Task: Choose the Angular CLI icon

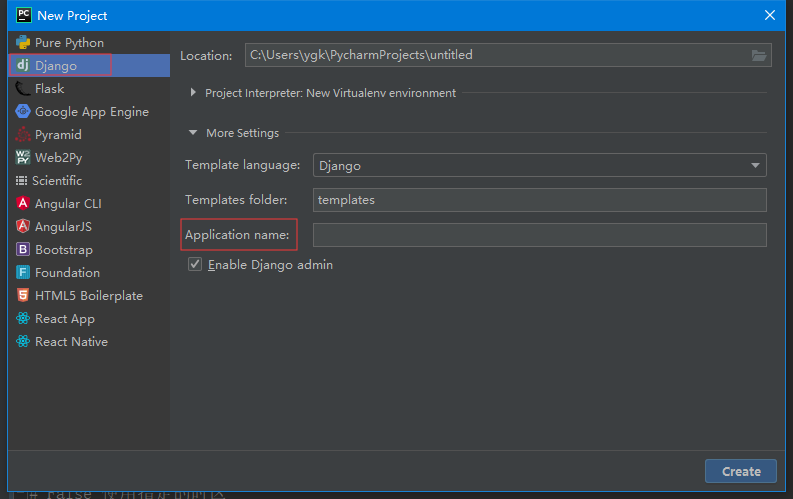Action: 23,204
